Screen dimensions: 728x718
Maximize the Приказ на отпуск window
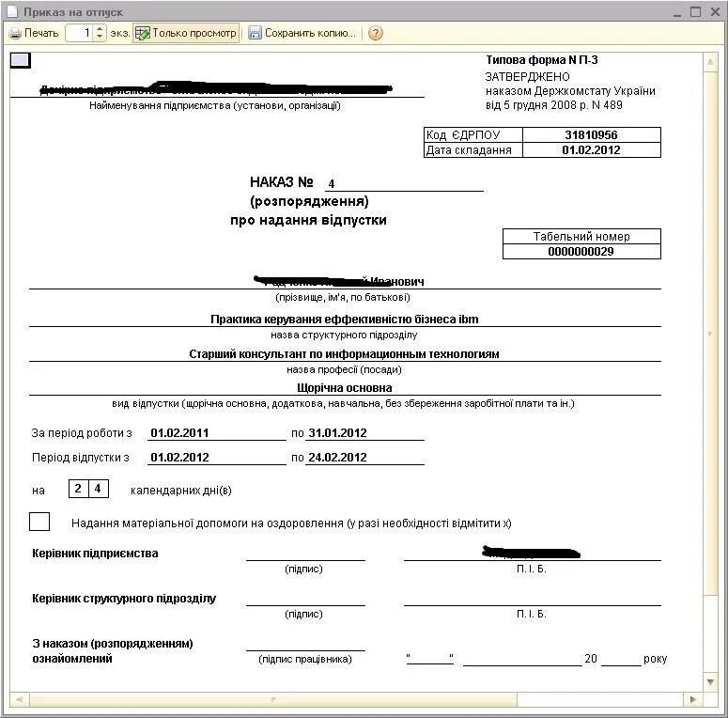[695, 12]
